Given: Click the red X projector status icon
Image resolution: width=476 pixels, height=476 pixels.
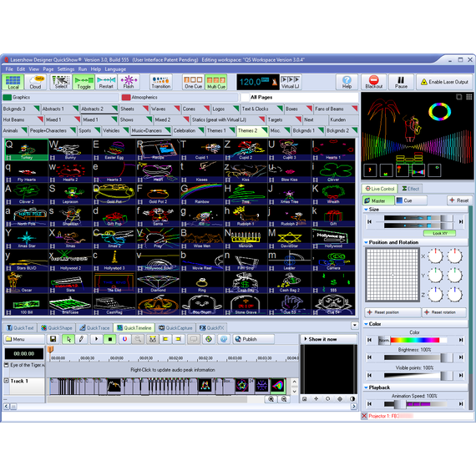Looking at the screenshot, I should click(x=364, y=416).
